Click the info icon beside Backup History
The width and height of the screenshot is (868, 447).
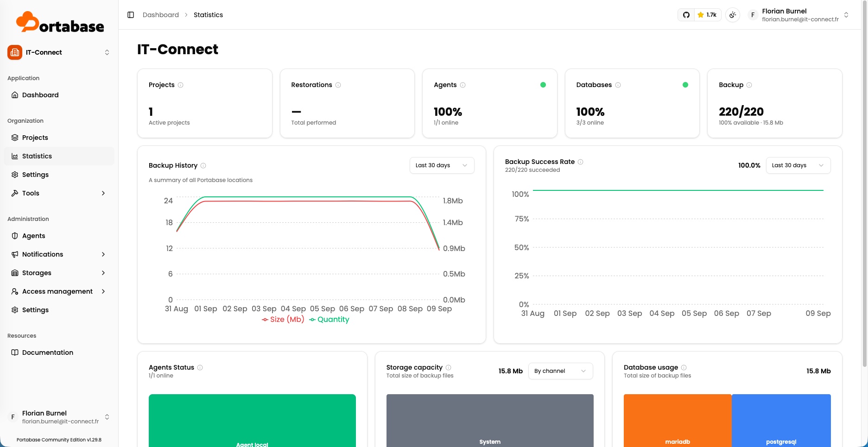pos(203,165)
